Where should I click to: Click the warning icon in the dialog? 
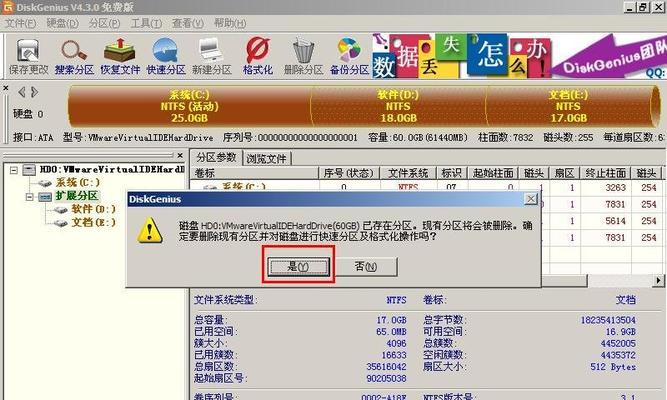pyautogui.click(x=150, y=230)
